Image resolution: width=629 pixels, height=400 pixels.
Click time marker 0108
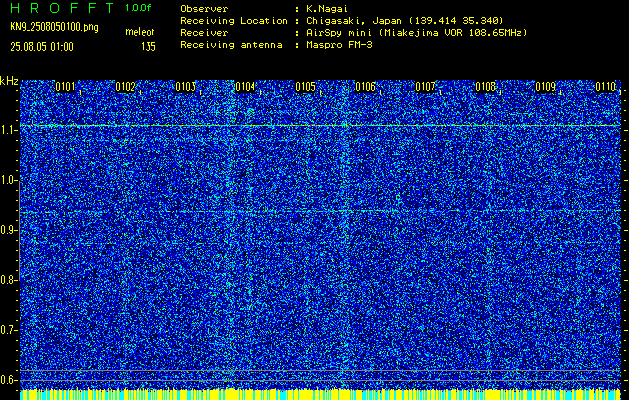click(485, 87)
